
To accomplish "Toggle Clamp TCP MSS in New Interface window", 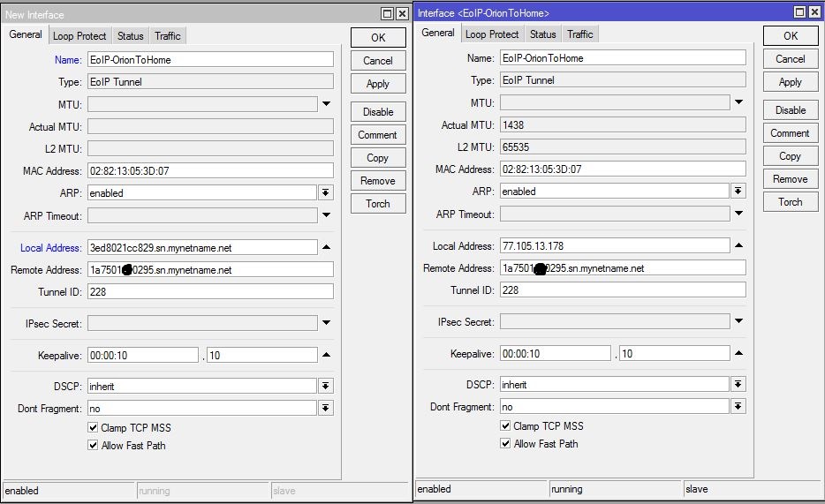I will point(93,427).
